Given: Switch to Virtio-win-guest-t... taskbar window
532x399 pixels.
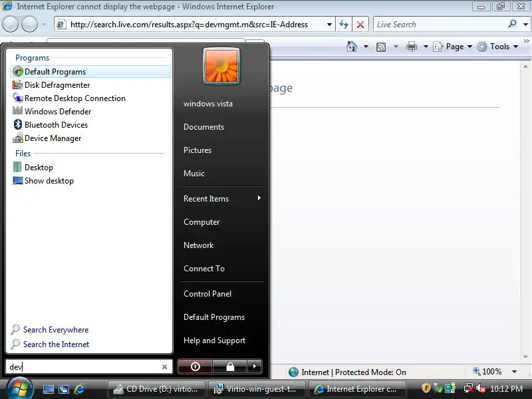Looking at the screenshot, I should tap(257, 389).
